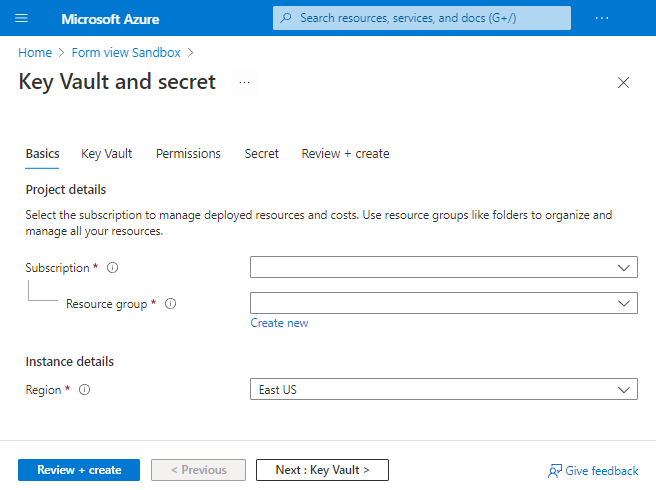This screenshot has width=656, height=490.
Task: Click the Subscription info icon
Action: click(113, 268)
